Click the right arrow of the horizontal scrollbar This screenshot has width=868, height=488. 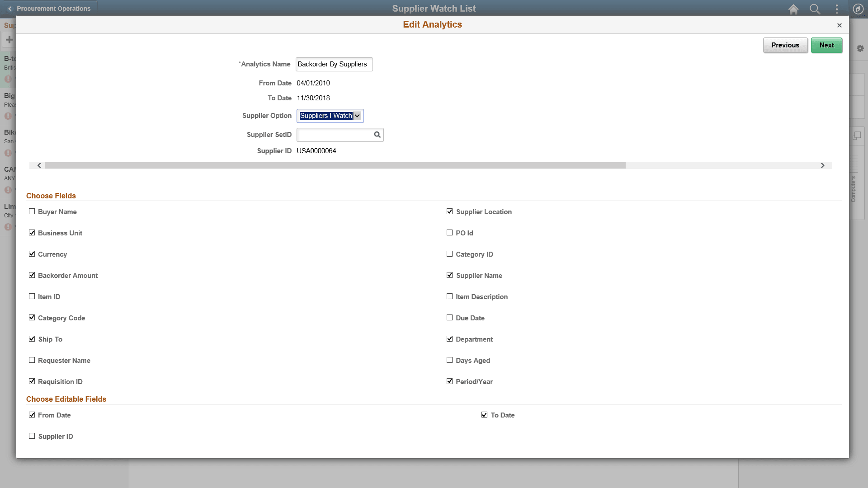pos(823,165)
